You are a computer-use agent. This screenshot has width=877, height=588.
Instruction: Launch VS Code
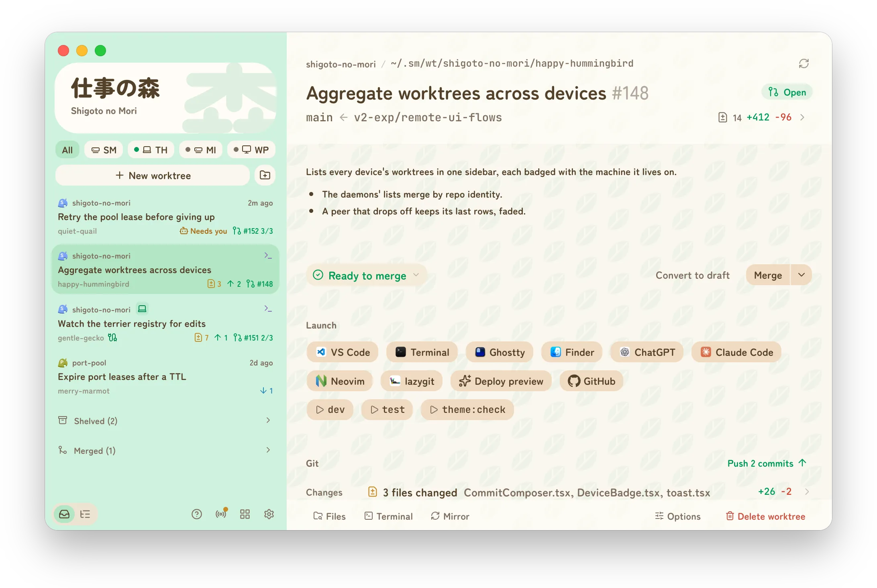pyautogui.click(x=343, y=352)
